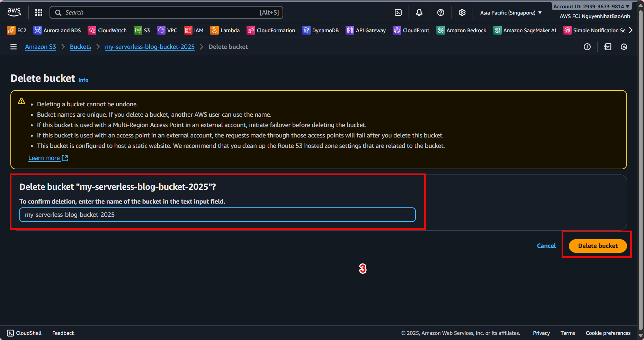Open IAM shortcut
Screen dimensions: 644x340
click(x=194, y=30)
